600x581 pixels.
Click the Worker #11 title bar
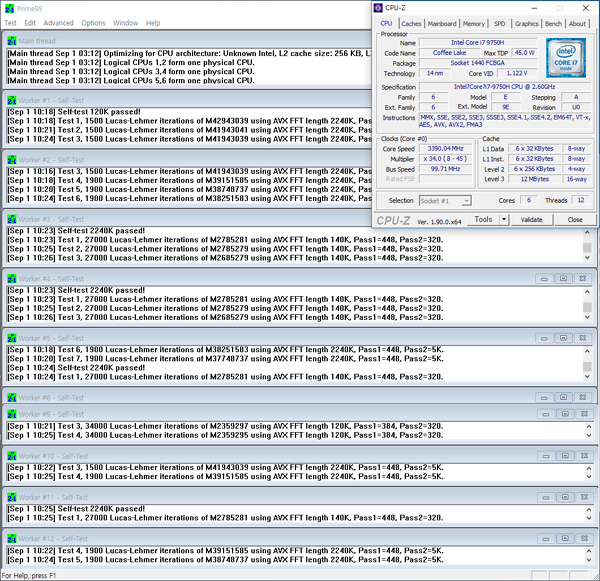300,497
